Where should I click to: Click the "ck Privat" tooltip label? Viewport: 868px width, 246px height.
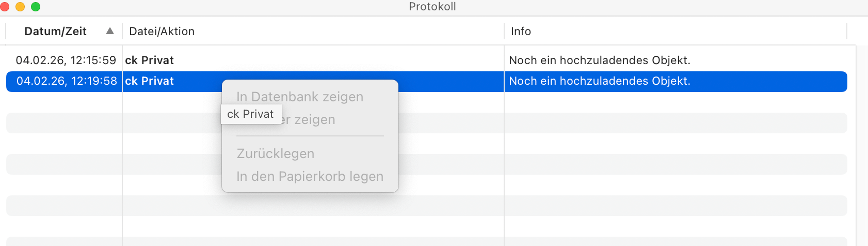click(x=250, y=114)
